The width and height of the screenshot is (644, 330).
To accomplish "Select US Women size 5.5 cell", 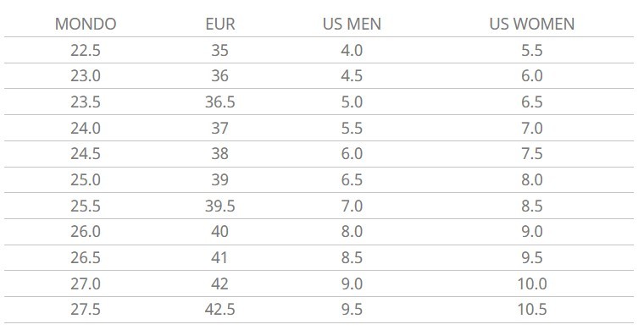I will pyautogui.click(x=532, y=51).
